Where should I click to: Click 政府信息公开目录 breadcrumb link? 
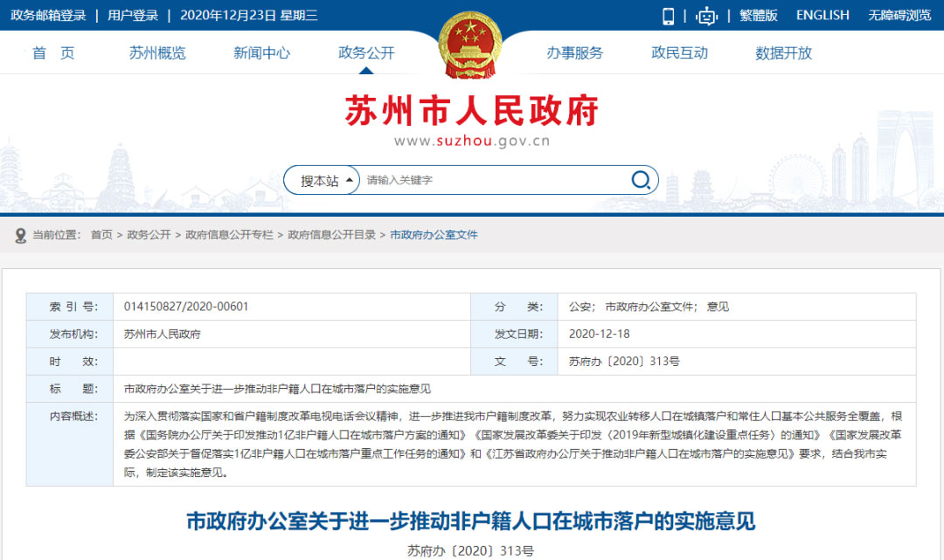[x=332, y=235]
